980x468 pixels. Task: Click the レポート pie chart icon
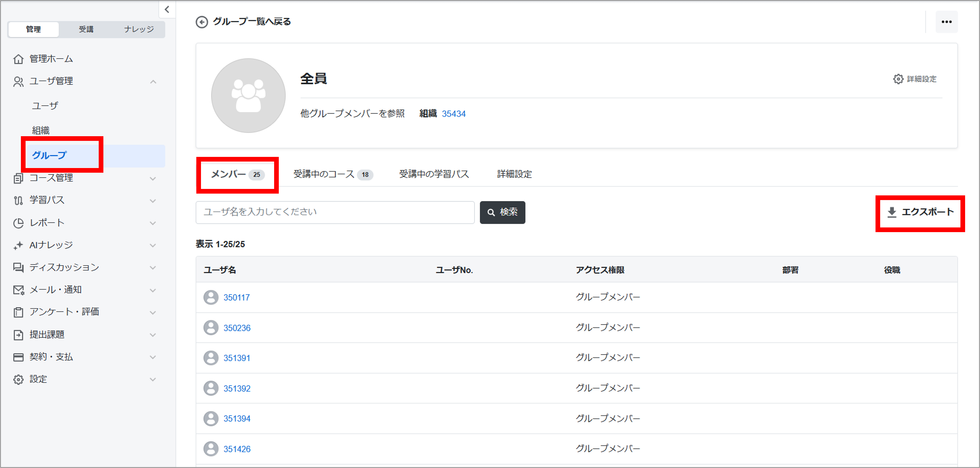click(18, 223)
